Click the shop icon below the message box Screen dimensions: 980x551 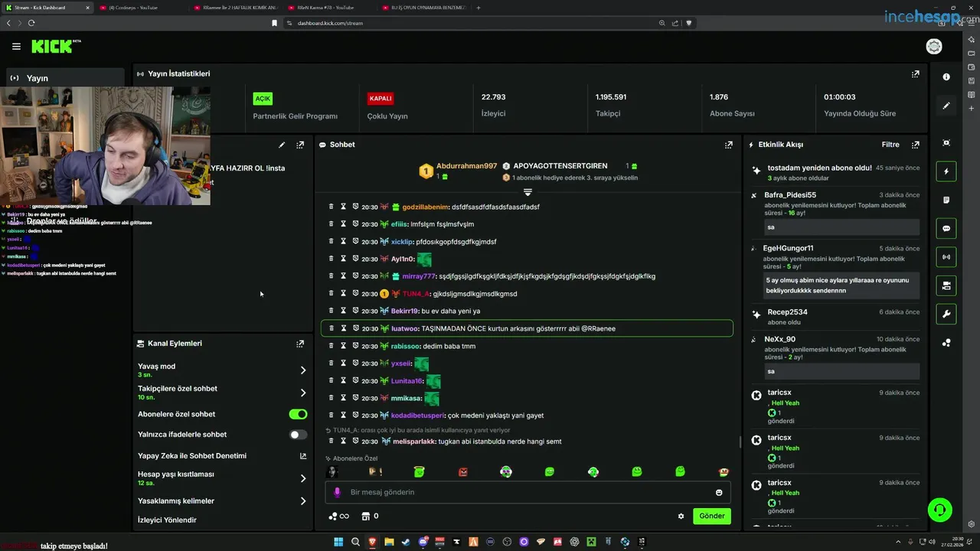click(x=366, y=517)
